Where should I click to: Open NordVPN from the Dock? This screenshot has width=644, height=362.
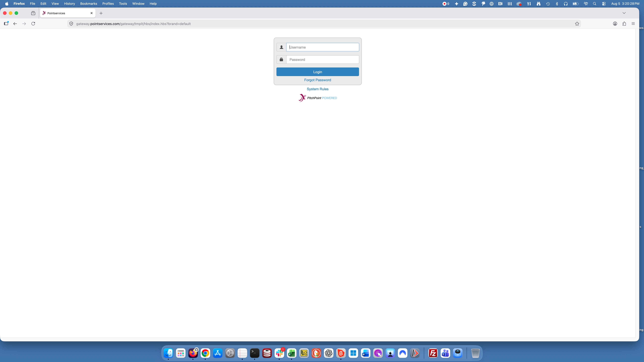(x=403, y=353)
